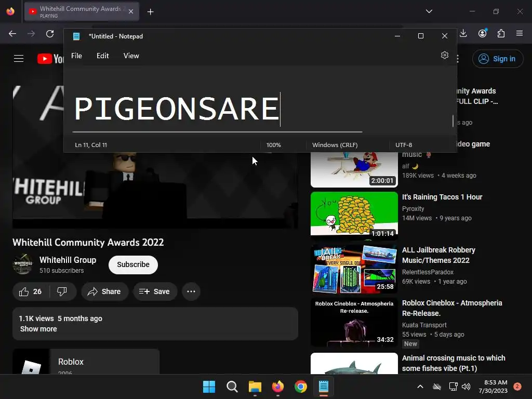Select the Whitehill Community Awards tab
The height and width of the screenshot is (399, 532).
82,11
